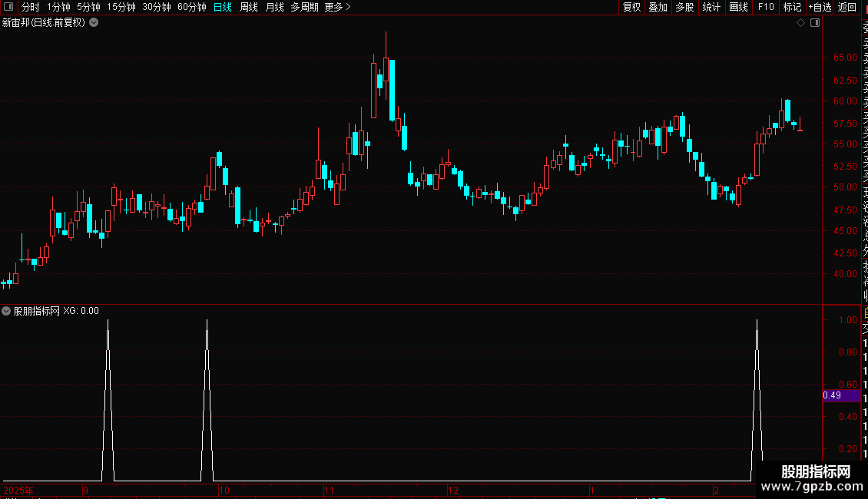The image size is (868, 499).
Task: Select the 60分钟 period
Action: coord(191,7)
